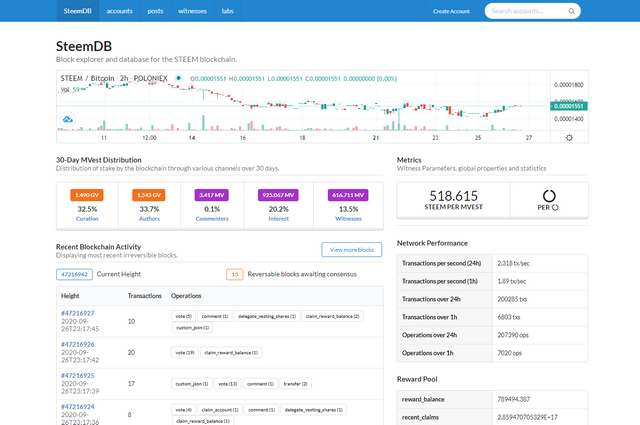This screenshot has width=640, height=425.
Task: Open the Commenters distribution link
Action: coord(212,219)
